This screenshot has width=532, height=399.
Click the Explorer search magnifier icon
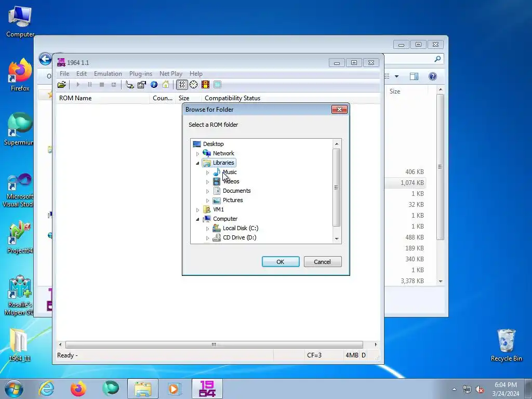437,59
